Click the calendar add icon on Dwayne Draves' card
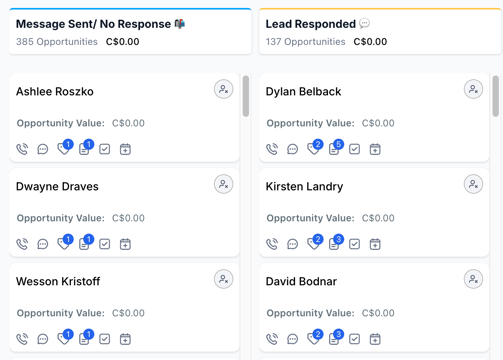503x360 pixels. (125, 244)
